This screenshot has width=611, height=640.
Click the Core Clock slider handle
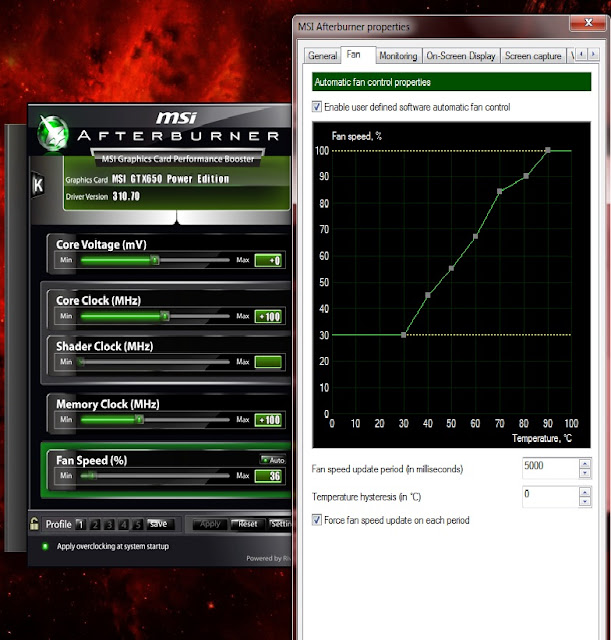point(164,316)
